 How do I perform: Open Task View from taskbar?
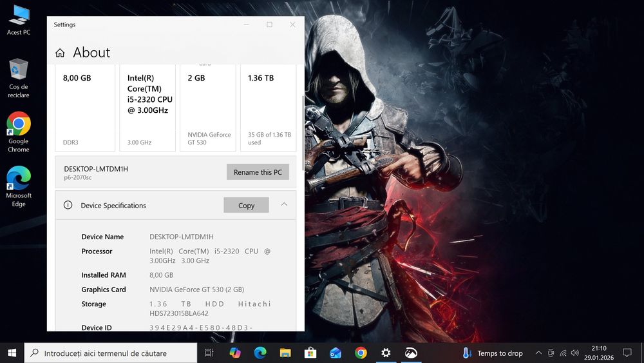tap(209, 353)
